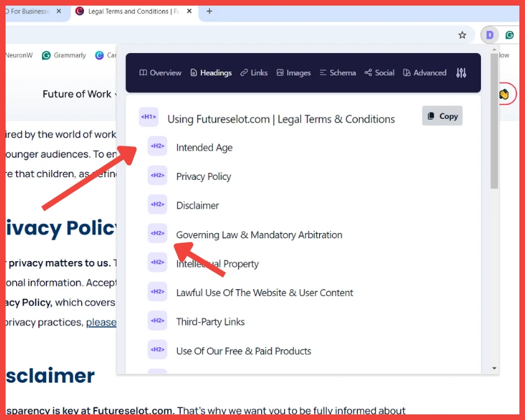Screen dimensions: 525x420
Task: Click H2 badge beside Governing Law
Action: pos(157,233)
